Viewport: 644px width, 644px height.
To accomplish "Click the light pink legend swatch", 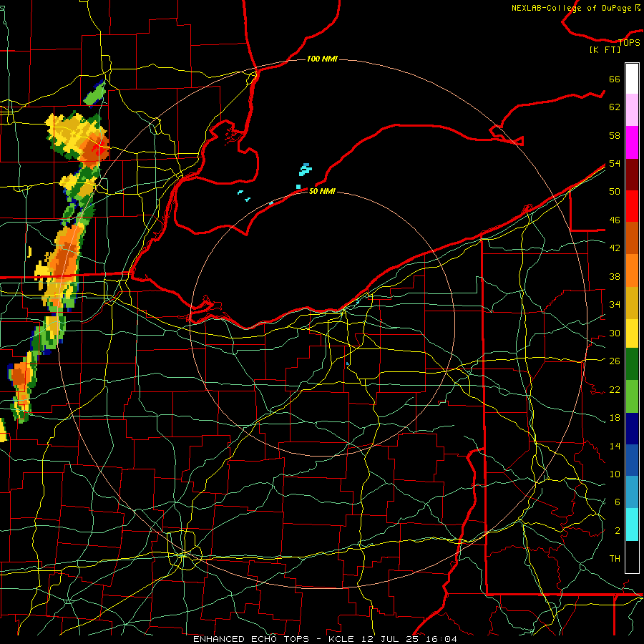I will 632,110.
